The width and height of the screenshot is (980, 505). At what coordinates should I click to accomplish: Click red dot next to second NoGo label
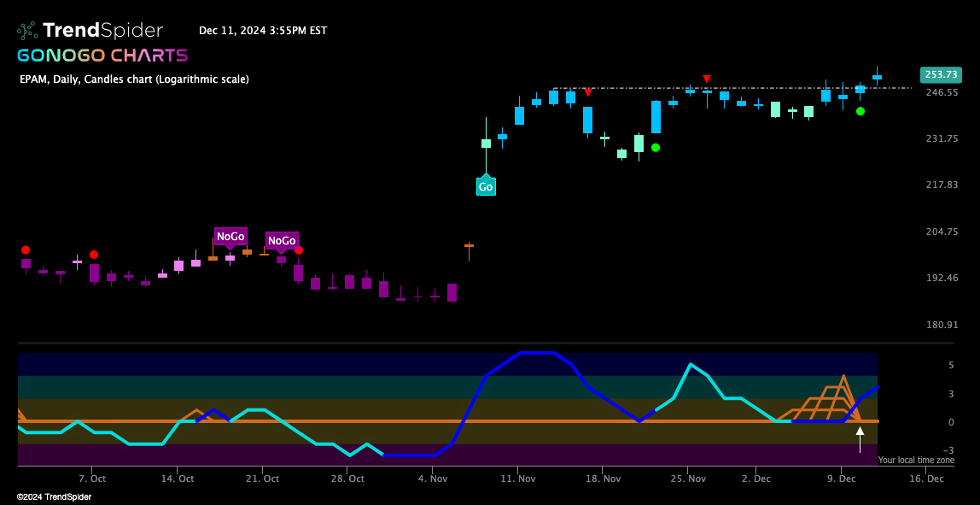pos(299,250)
